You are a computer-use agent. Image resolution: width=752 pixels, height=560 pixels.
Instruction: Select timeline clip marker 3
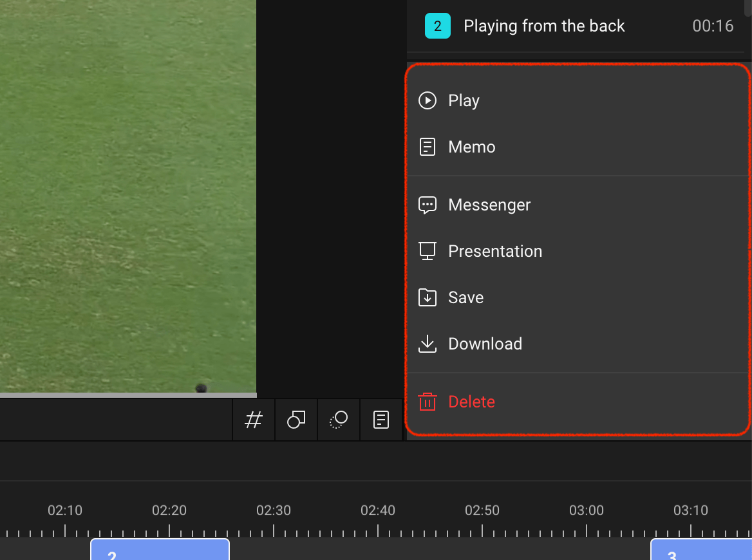701,550
